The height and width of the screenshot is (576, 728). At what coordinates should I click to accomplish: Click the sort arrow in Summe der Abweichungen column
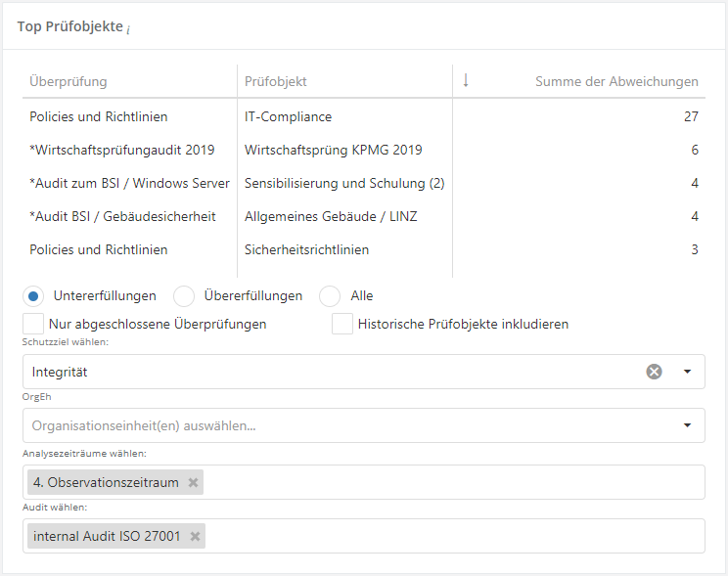click(466, 81)
